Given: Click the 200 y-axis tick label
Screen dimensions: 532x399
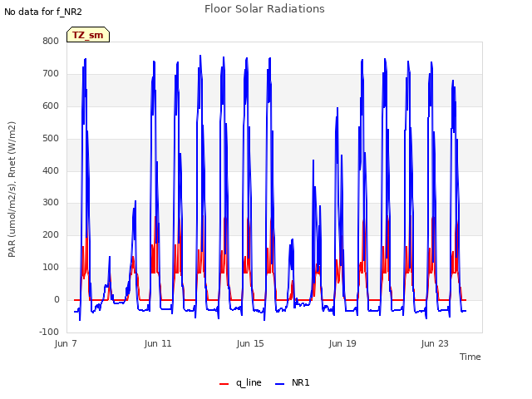Looking at the screenshot, I should coord(51,234).
